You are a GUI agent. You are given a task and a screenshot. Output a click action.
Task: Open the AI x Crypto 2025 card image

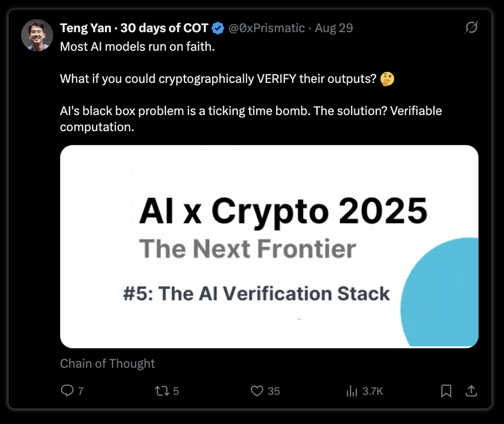point(269,247)
